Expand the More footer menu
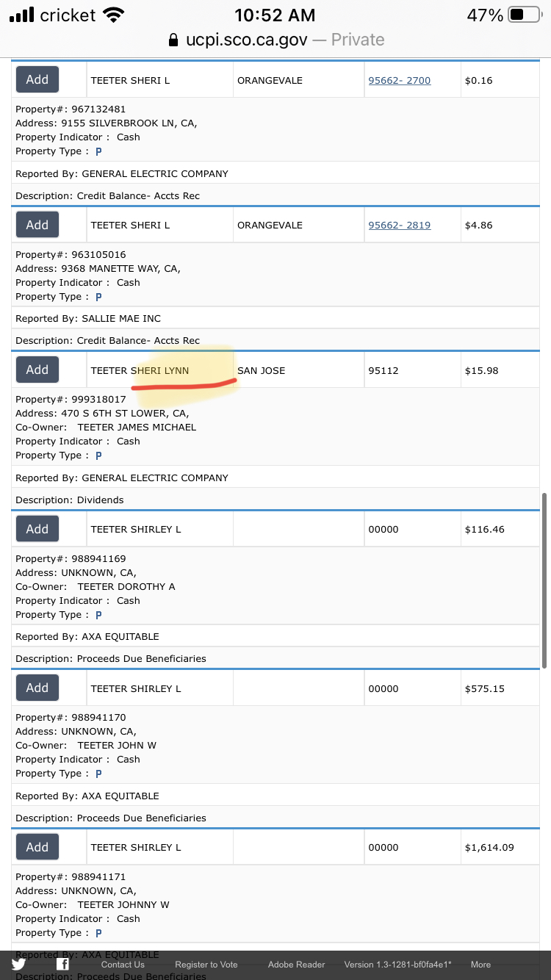The height and width of the screenshot is (980, 551). click(x=480, y=965)
